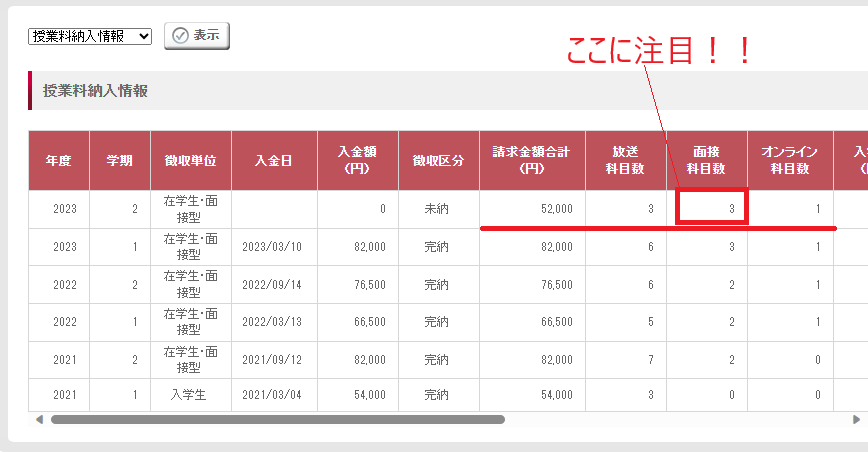Image resolution: width=868 pixels, height=452 pixels.
Task: Click the 学期 column header
Action: pyautogui.click(x=120, y=160)
